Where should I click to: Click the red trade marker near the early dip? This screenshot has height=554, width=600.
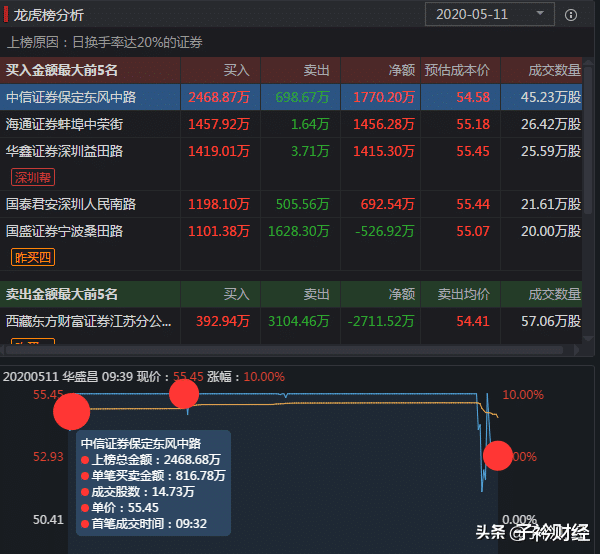click(184, 394)
